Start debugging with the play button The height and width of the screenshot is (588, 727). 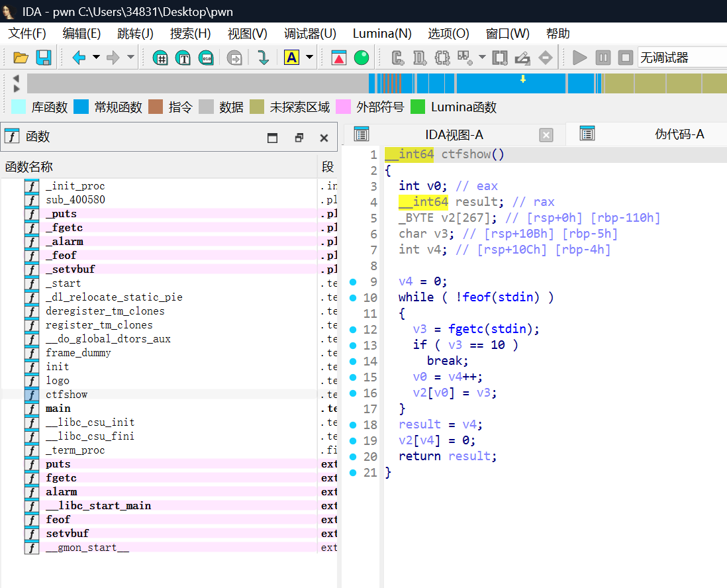579,58
